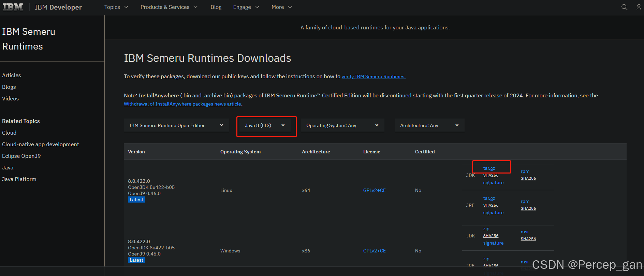This screenshot has width=644, height=276.
Task: Open the IBM Developer home link
Action: pyautogui.click(x=58, y=7)
